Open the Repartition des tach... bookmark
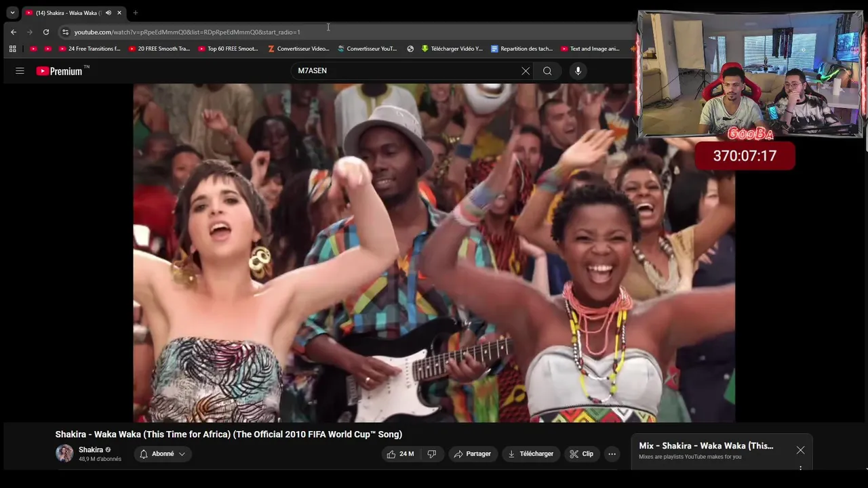868x488 pixels. coord(521,49)
